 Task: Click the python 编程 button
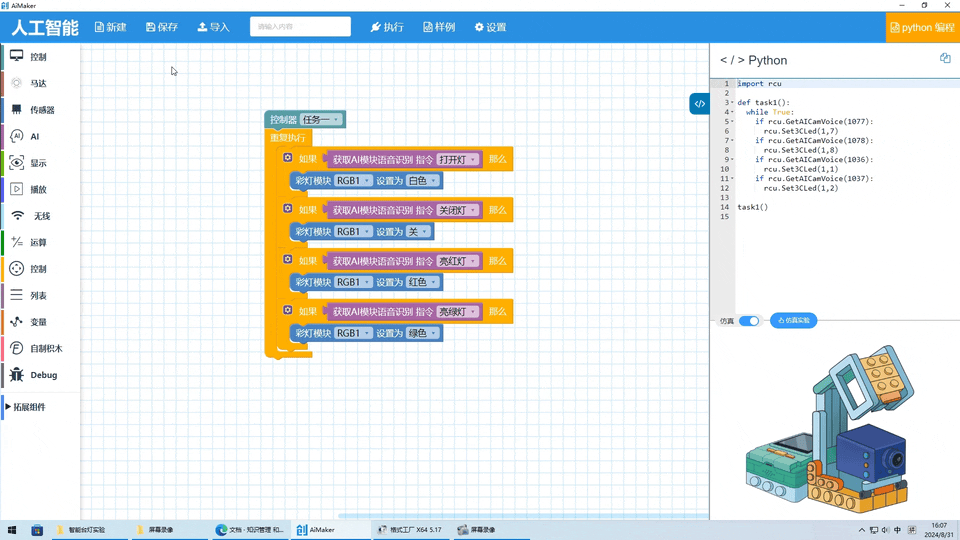922,27
